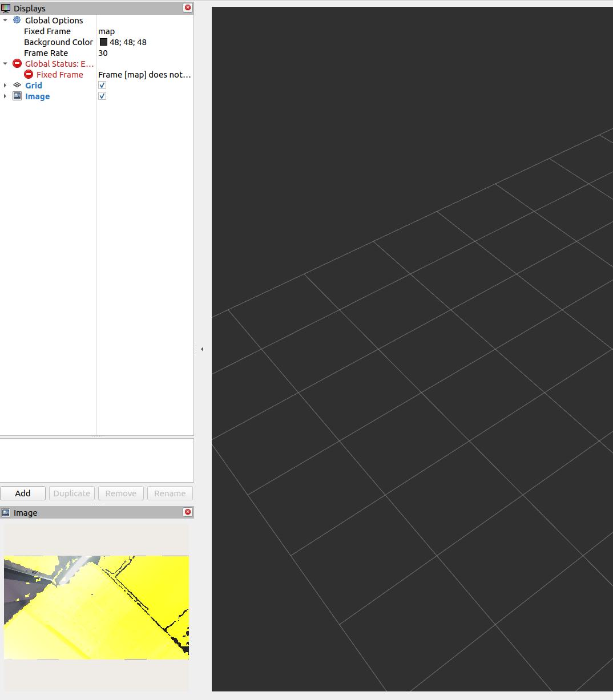
Task: Toggle Grid visibility with the eye icon
Action: 17,85
